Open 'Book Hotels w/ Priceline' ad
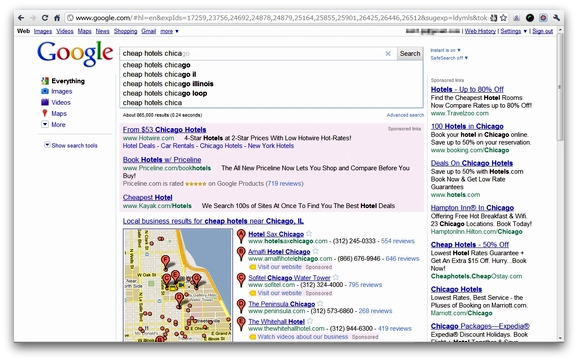 coord(162,160)
